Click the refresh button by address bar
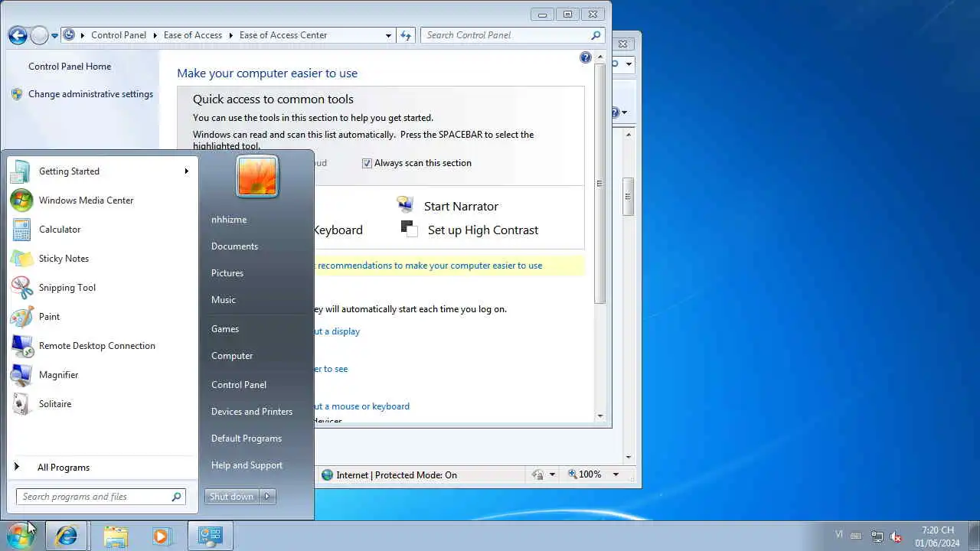Viewport: 980px width, 551px height. click(x=406, y=35)
